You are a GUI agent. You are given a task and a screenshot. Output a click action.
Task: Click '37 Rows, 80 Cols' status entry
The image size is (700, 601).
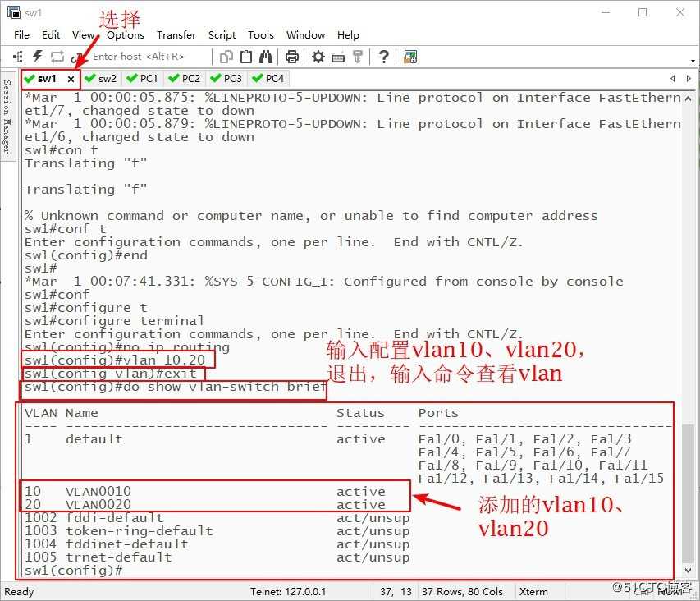pos(462,592)
